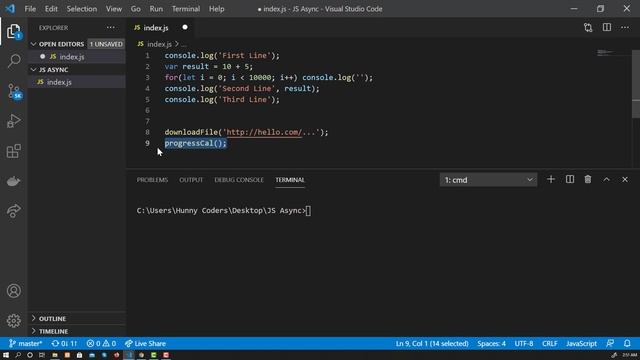The width and height of the screenshot is (640, 360).
Task: Select the Terminal panel tab
Action: point(290,180)
